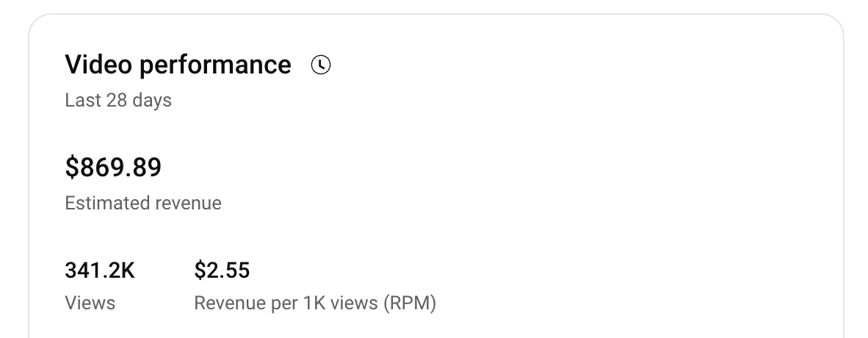Change the Last 28 days time range

pyautogui.click(x=118, y=100)
